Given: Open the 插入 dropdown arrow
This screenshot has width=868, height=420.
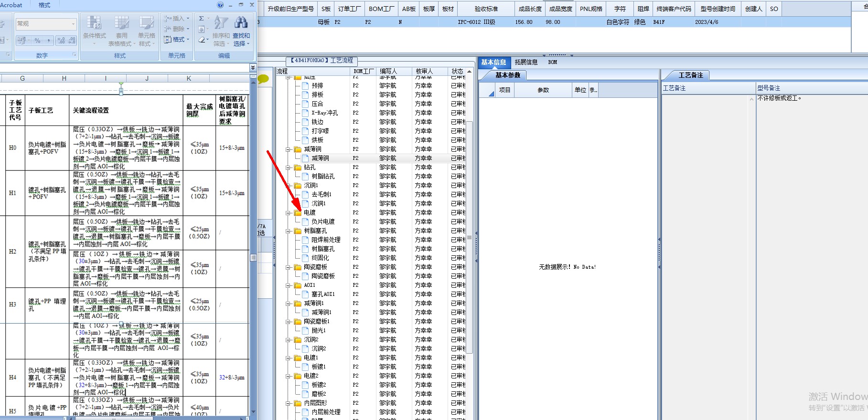Looking at the screenshot, I should [188, 19].
